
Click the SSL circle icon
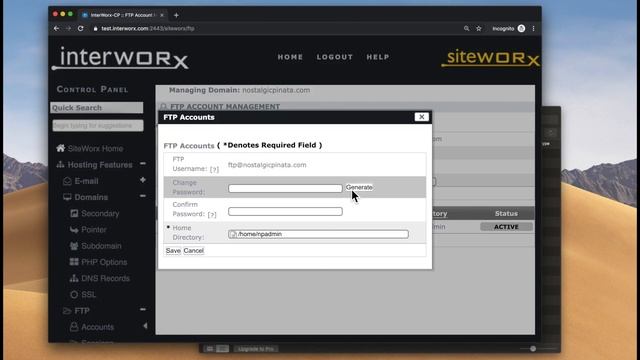click(x=74, y=294)
